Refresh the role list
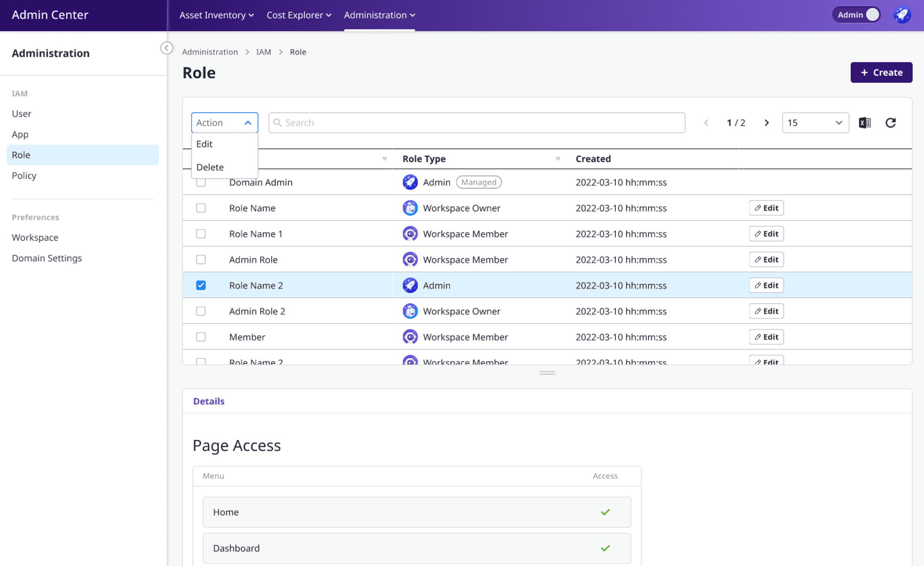Screen dimensions: 924x566 tap(890, 123)
